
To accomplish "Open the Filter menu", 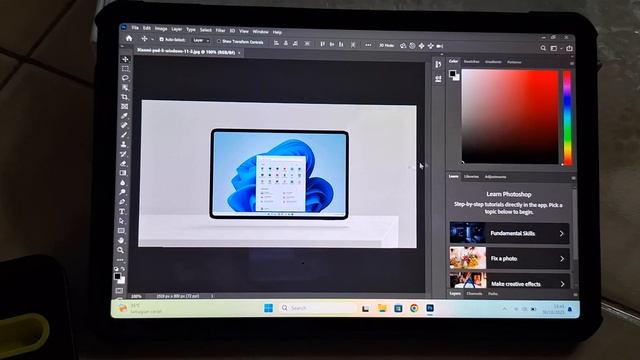I will [220, 30].
